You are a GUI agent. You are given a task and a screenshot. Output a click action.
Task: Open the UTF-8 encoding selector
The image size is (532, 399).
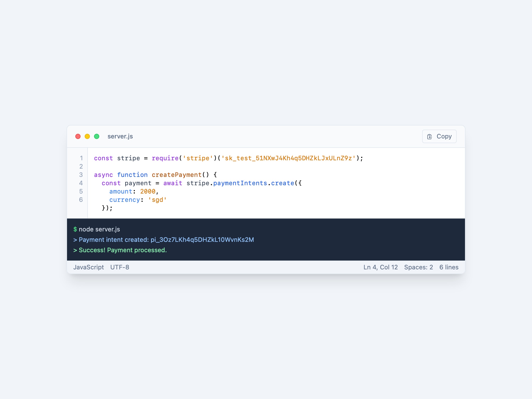pos(120,267)
